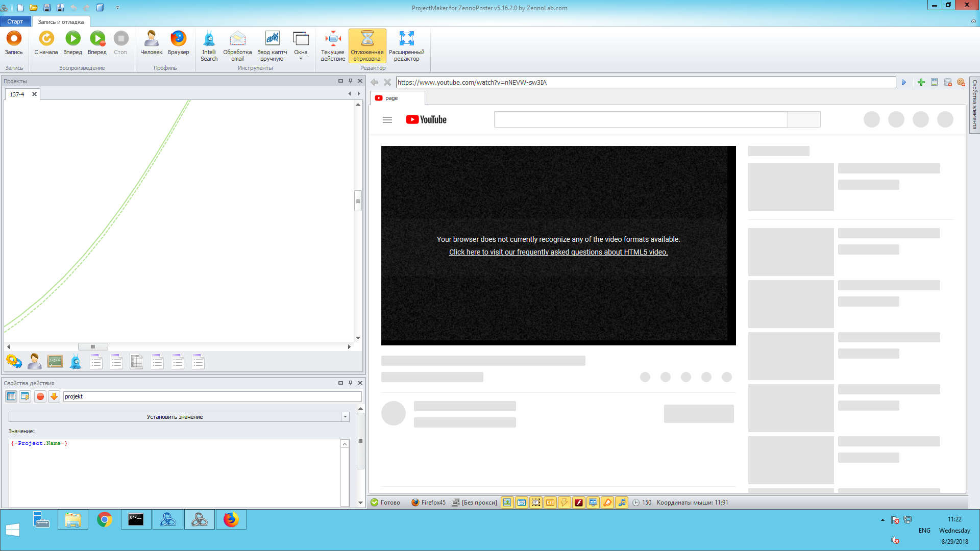Open the table grid icon in project toolbar
Image resolution: width=980 pixels, height=551 pixels.
coord(137,362)
